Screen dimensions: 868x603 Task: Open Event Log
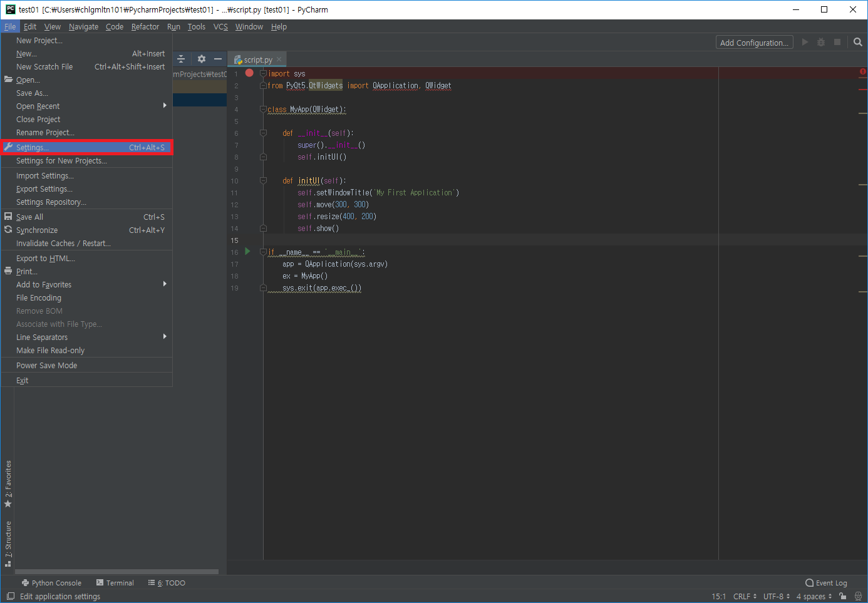point(826,582)
